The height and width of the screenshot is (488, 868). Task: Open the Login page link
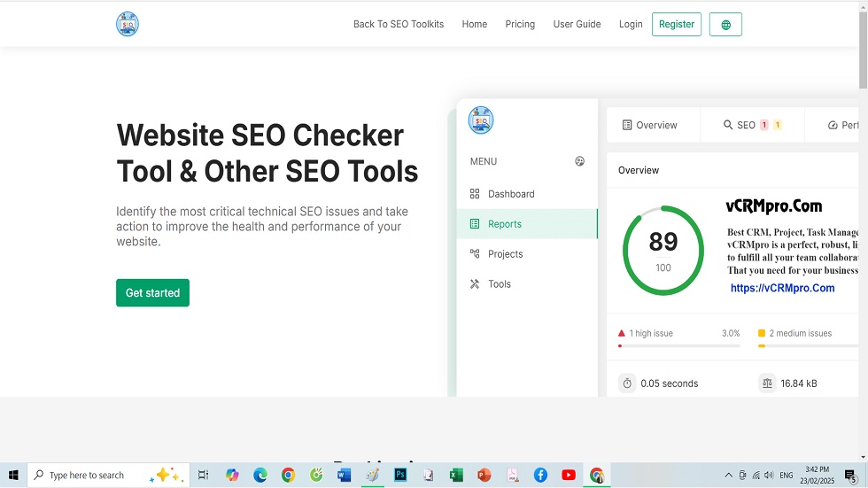click(x=631, y=25)
